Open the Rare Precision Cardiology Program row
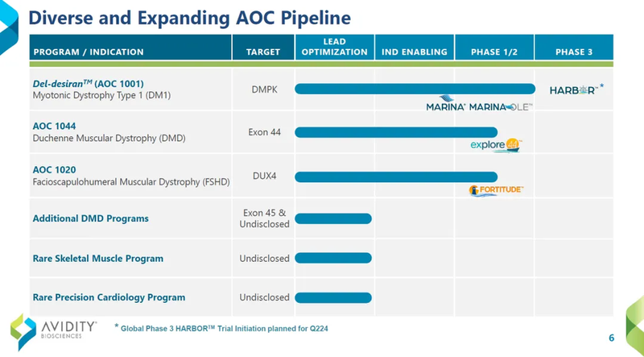644x357 pixels. tap(109, 297)
